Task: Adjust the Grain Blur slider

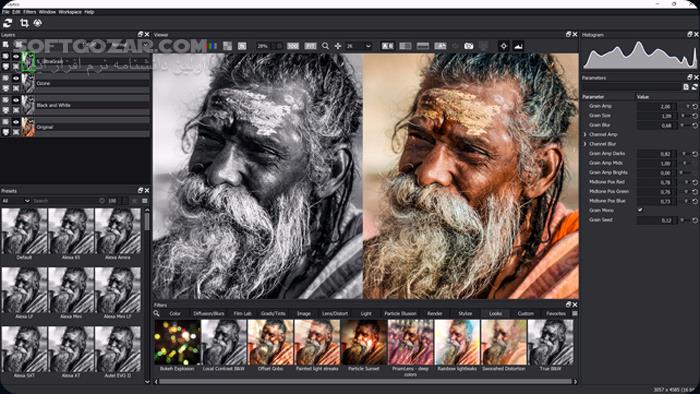Action: (x=684, y=125)
